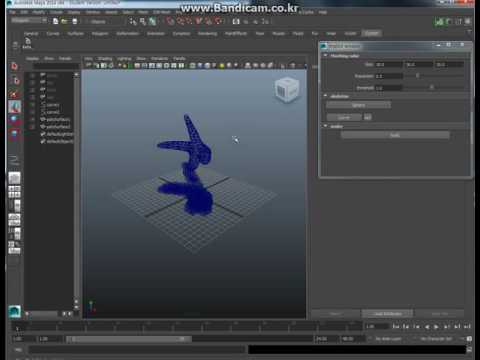Enable snap to points

click(x=189, y=21)
